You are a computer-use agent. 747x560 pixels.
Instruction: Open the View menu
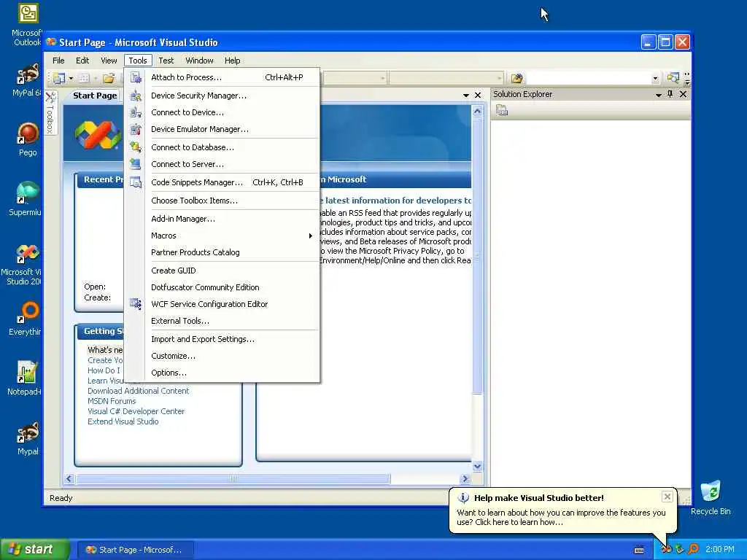pos(109,61)
